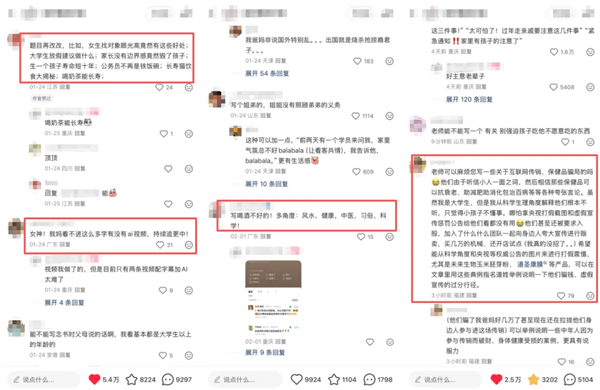The height and width of the screenshot is (390, 600).
Task: Tap the star icon showing 1104
Action: pyautogui.click(x=334, y=379)
